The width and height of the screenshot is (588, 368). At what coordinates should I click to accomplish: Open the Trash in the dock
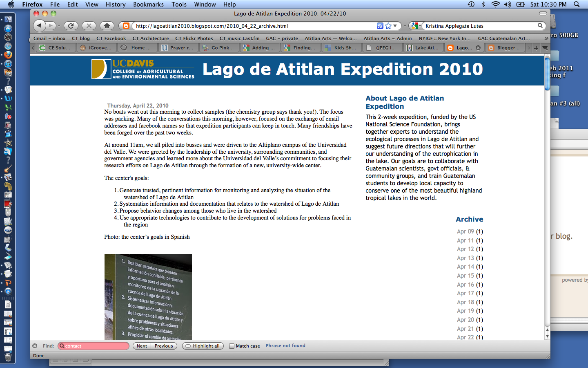[8, 358]
